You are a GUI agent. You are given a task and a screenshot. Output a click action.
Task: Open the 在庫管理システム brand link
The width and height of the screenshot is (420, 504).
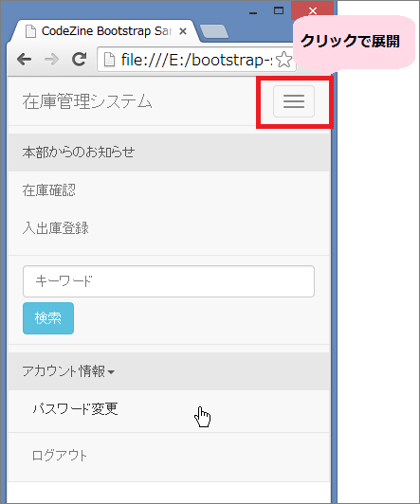pyautogui.click(x=87, y=101)
